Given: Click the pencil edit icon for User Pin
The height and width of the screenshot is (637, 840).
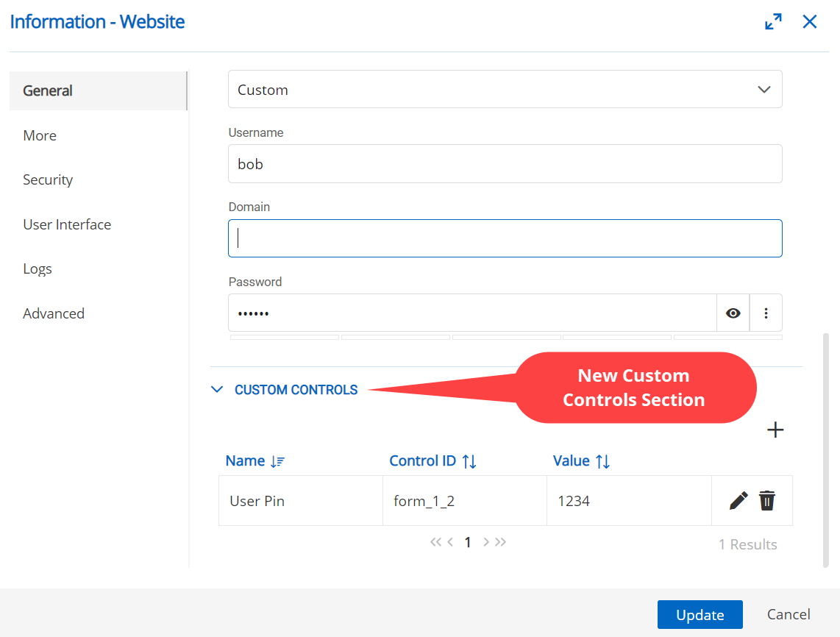Looking at the screenshot, I should [738, 501].
